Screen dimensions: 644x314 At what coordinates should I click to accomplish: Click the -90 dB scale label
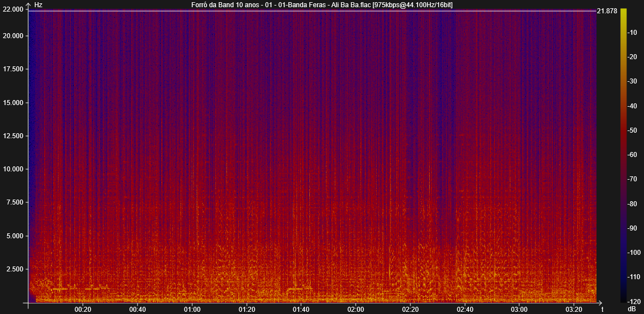(632, 228)
